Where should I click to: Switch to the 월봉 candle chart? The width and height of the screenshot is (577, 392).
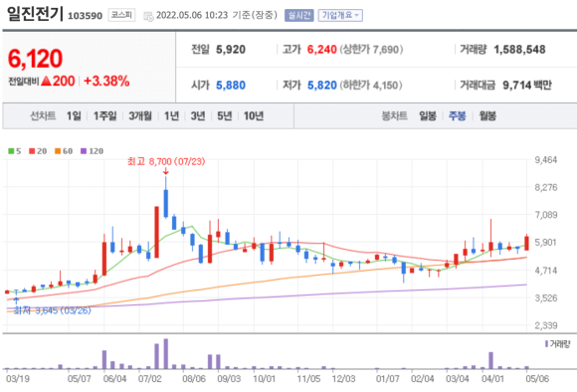coord(487,116)
